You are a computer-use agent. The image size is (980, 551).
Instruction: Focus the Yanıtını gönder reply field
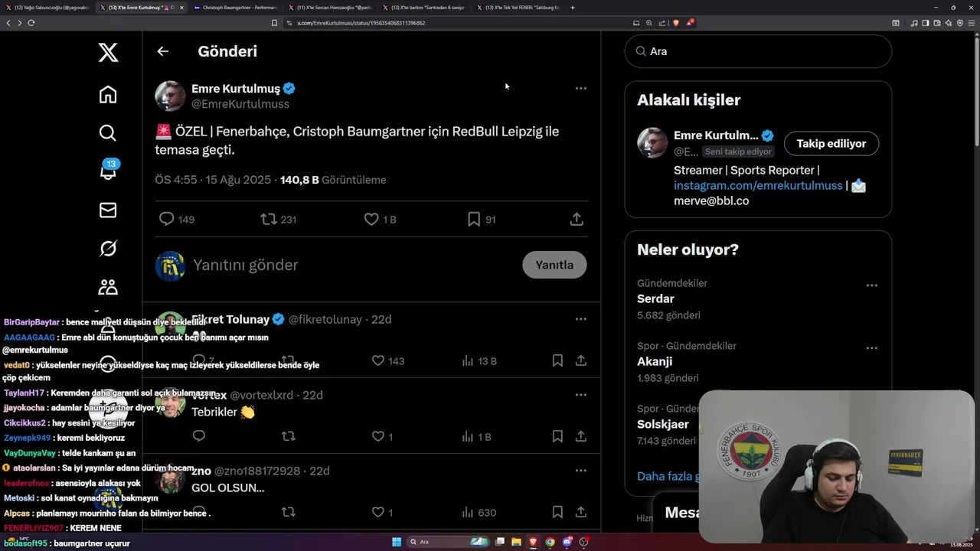click(352, 265)
